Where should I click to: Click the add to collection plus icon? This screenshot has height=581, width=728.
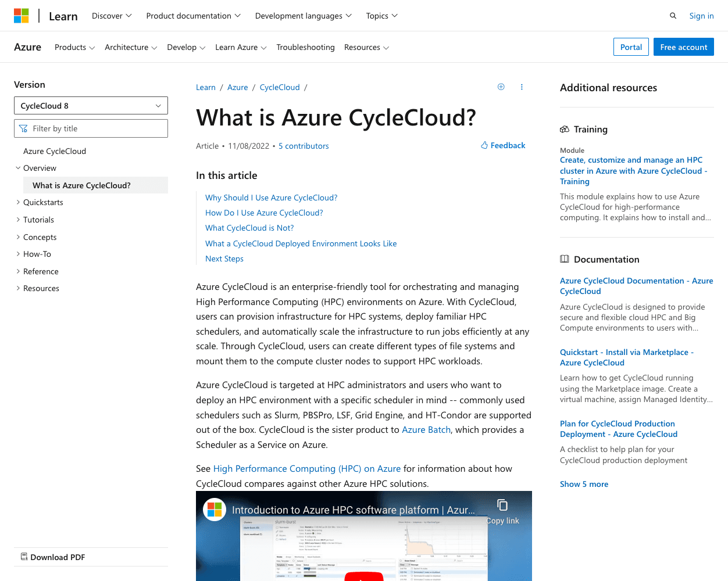click(501, 87)
